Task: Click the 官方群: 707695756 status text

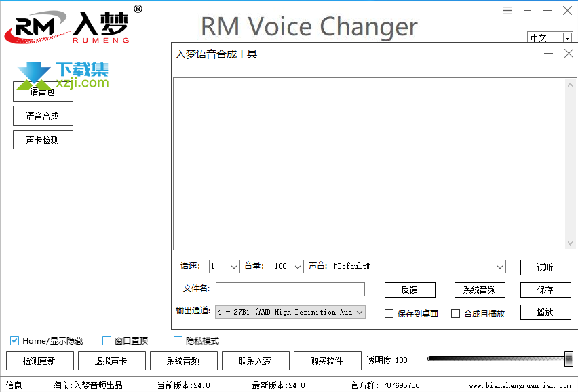Action: click(385, 385)
